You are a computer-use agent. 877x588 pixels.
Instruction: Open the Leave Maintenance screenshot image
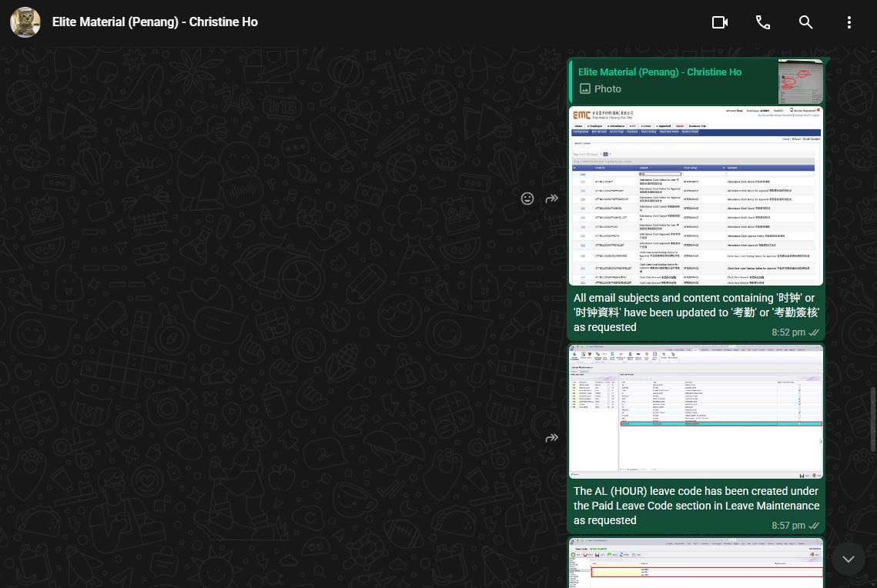(x=696, y=412)
